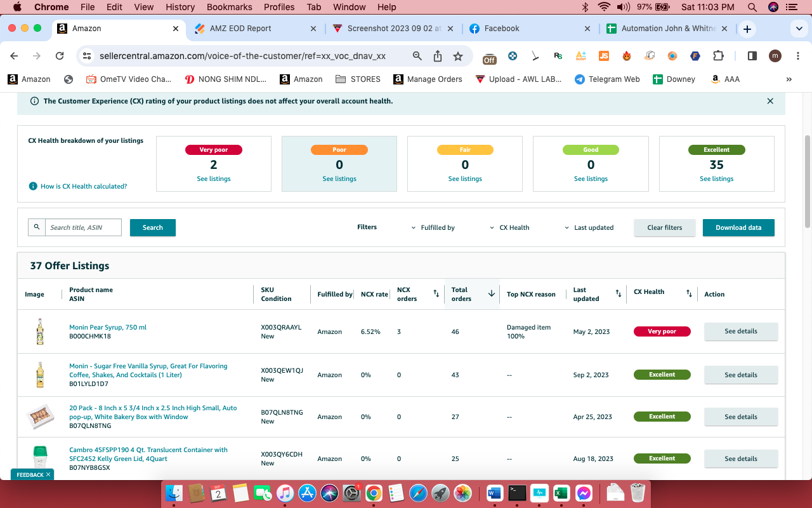Viewport: 812px width, 508px height.
Task: Click the page vertical scrollbar
Action: point(808,181)
